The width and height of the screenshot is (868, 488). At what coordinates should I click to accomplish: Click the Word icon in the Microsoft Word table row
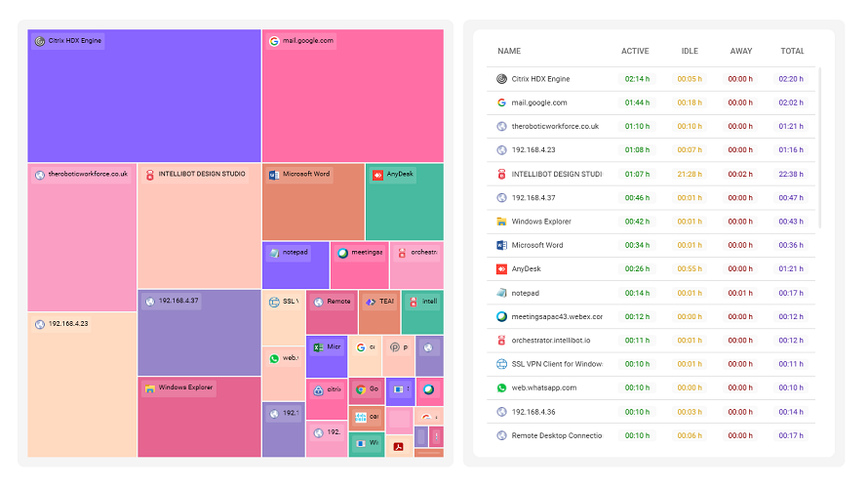coord(501,245)
